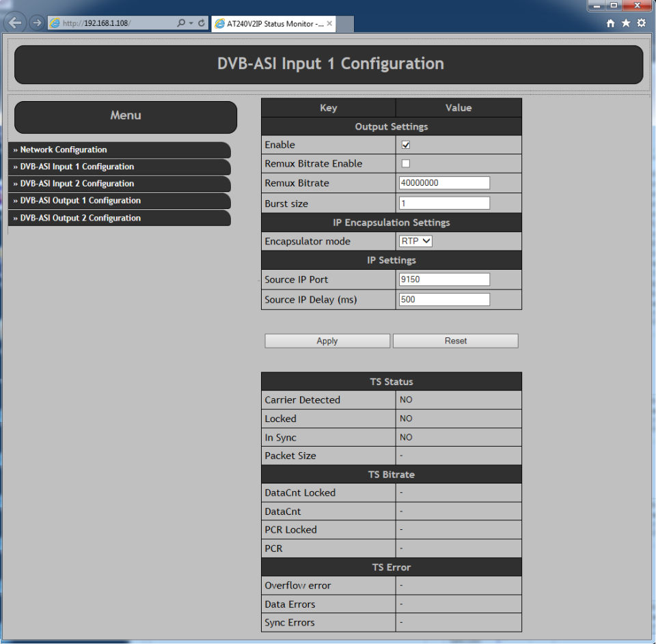Open the Encapsulator mode RTP dropdown
Screen dimensions: 656x644
(416, 241)
